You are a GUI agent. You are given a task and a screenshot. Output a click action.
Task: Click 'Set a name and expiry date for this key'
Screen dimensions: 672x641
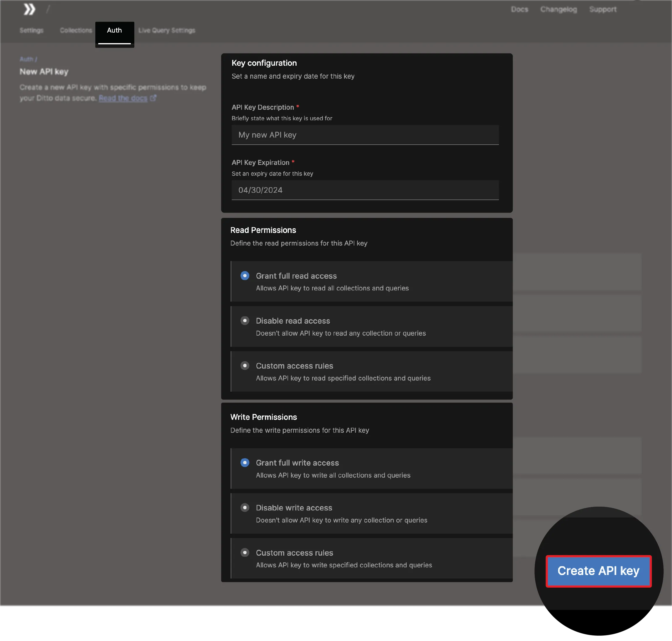pyautogui.click(x=293, y=76)
